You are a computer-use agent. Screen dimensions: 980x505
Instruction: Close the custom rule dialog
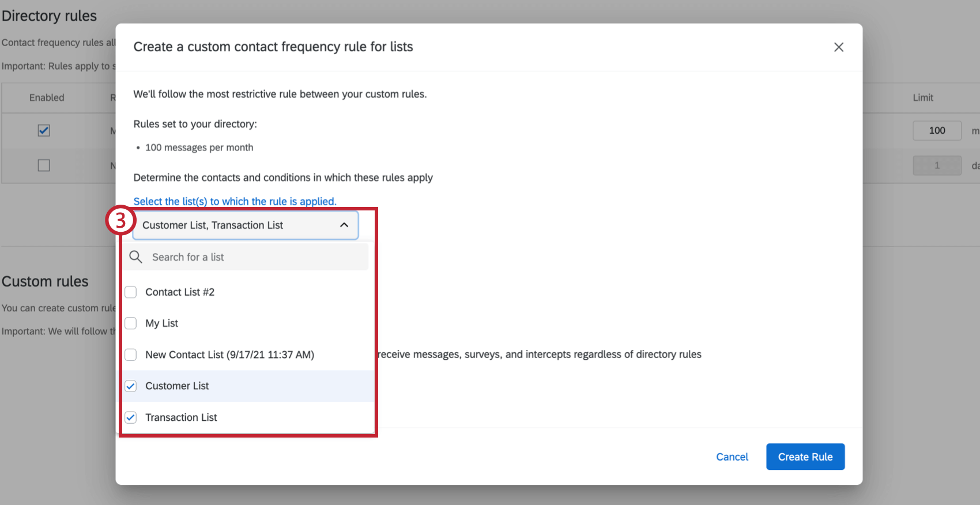838,47
